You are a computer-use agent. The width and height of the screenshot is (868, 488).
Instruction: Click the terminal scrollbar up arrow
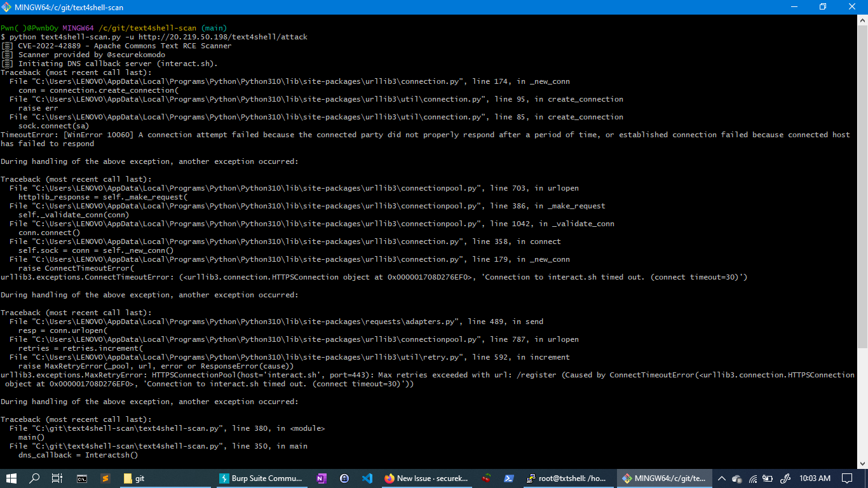click(862, 20)
